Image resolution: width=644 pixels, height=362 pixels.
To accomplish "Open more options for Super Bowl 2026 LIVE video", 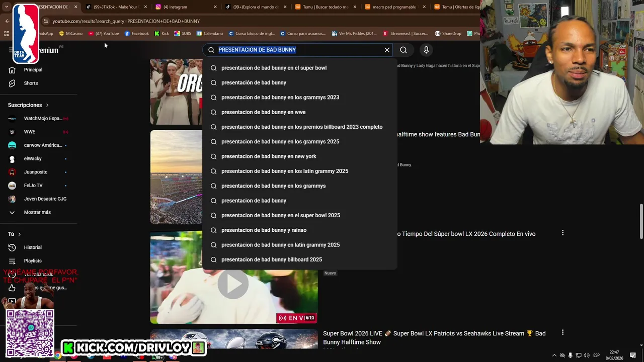I will [x=562, y=332].
